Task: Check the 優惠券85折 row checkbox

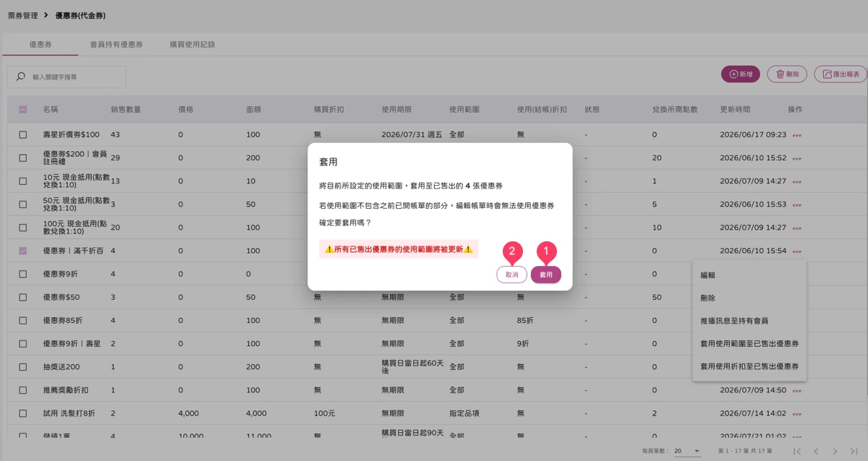Action: (23, 320)
